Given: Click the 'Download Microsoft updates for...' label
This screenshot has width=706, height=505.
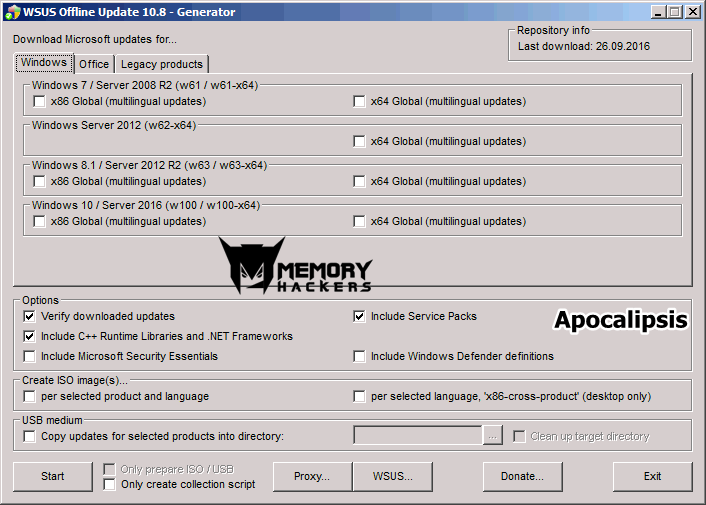Looking at the screenshot, I should pos(95,40).
